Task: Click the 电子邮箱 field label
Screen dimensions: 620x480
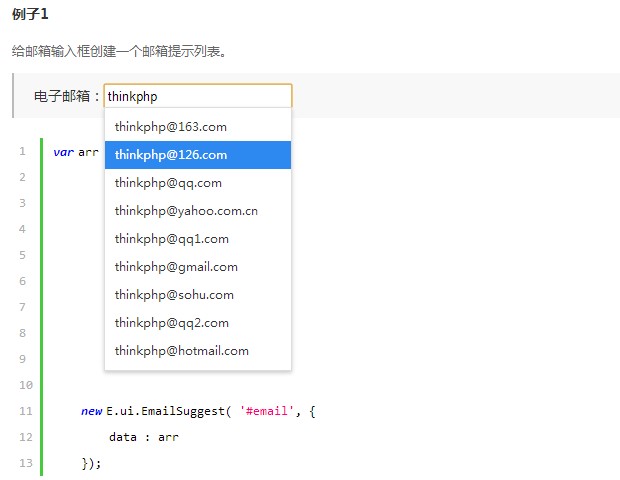Action: click(67, 97)
